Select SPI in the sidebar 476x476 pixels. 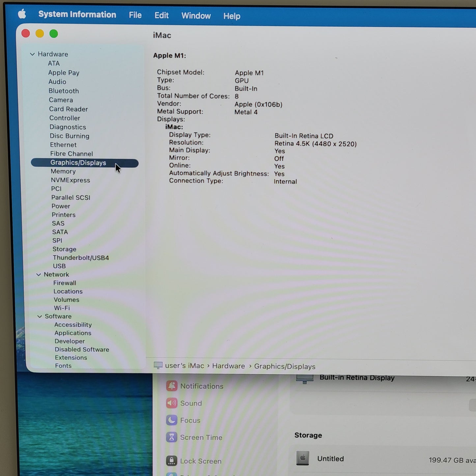click(x=57, y=240)
